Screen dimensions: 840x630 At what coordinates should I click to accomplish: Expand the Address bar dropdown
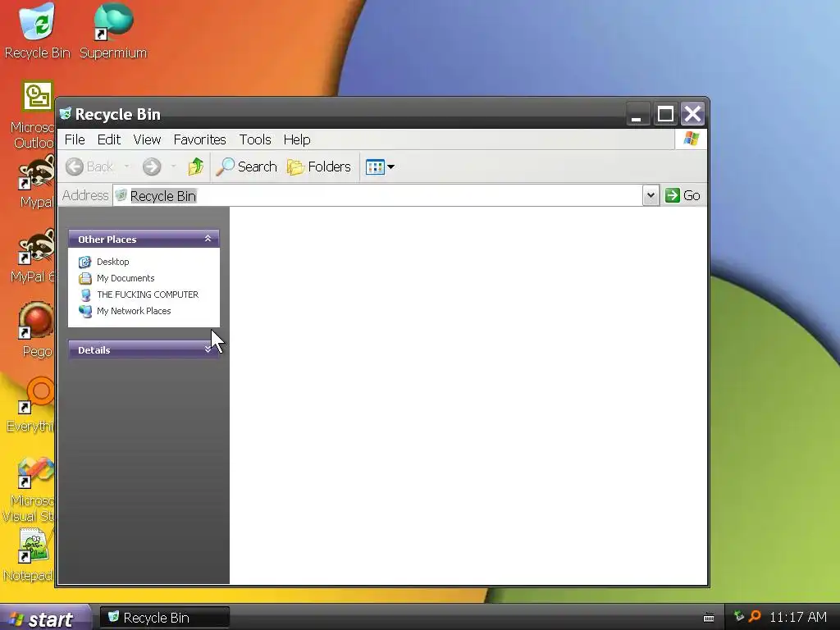(x=651, y=195)
